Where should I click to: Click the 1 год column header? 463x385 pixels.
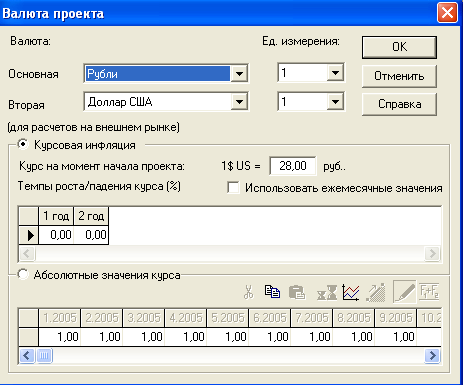[56, 216]
